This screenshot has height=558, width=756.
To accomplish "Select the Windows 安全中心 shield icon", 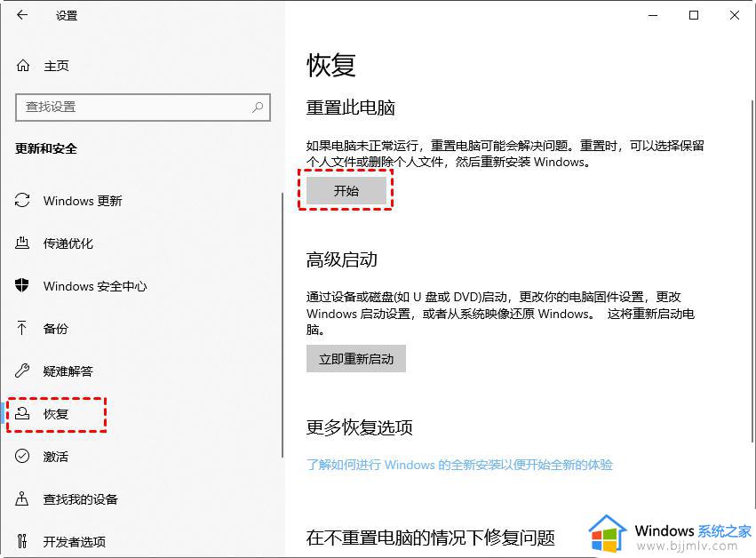I will [x=22, y=285].
